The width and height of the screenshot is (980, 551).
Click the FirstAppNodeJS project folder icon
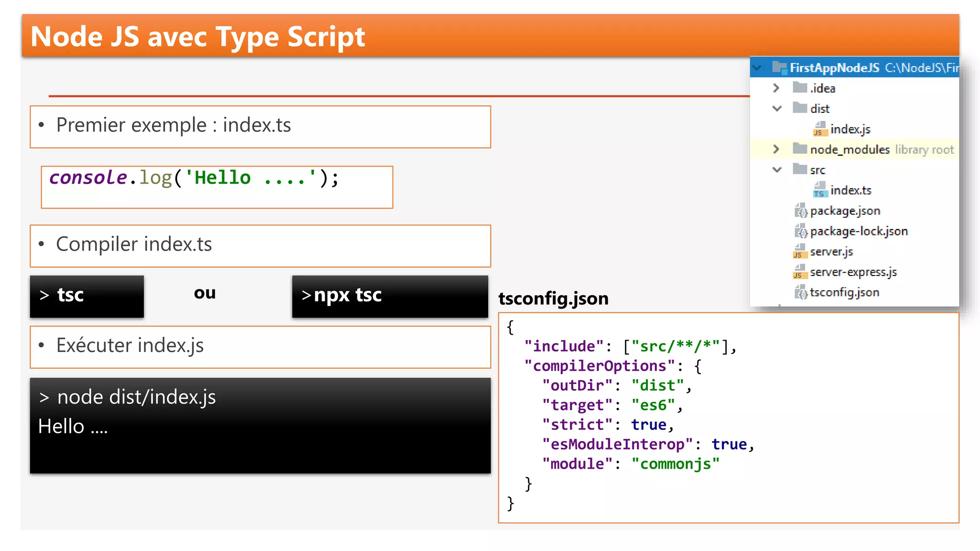[x=780, y=67]
